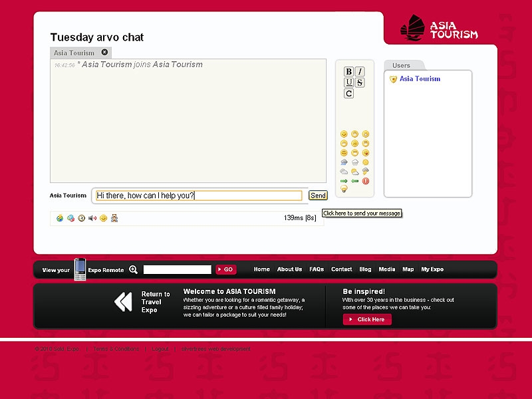This screenshot has height=399, width=532.
Task: Insert the sun weather emoticon
Action: [366, 162]
